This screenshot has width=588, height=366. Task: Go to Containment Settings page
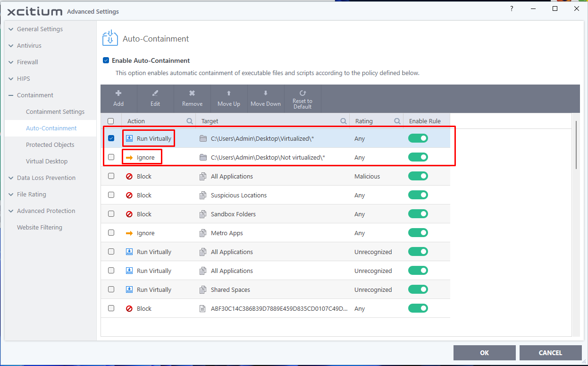55,112
